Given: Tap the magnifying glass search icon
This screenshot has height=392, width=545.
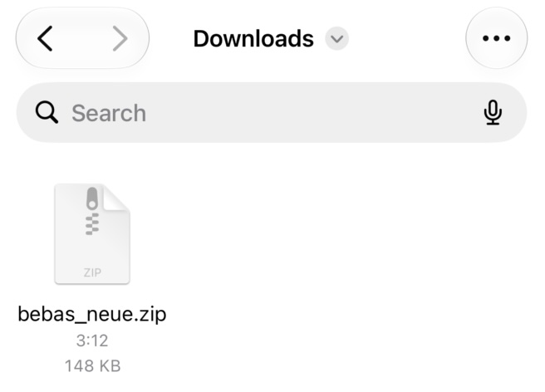Looking at the screenshot, I should point(47,112).
